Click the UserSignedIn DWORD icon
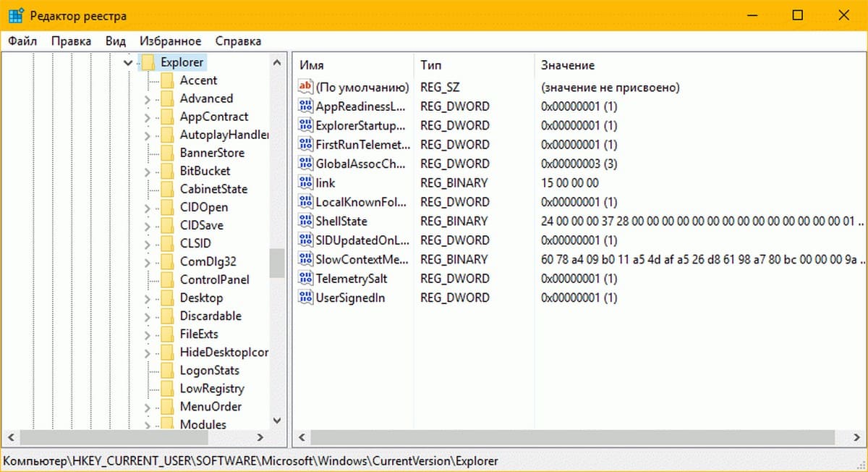The height and width of the screenshot is (472, 868). coord(305,298)
